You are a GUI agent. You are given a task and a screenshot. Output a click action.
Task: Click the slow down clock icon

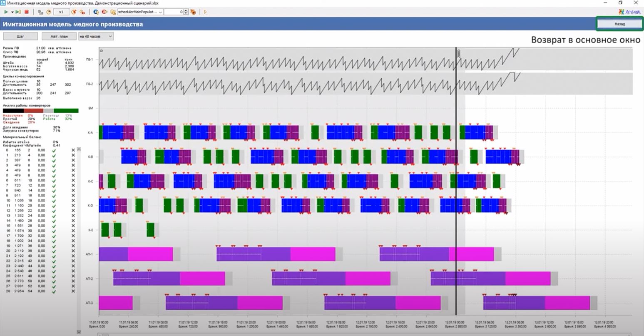coord(48,12)
